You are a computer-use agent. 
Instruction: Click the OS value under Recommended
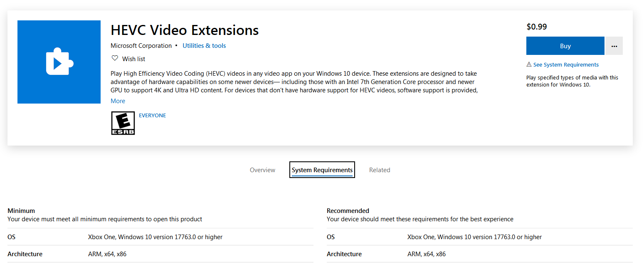coord(475,237)
